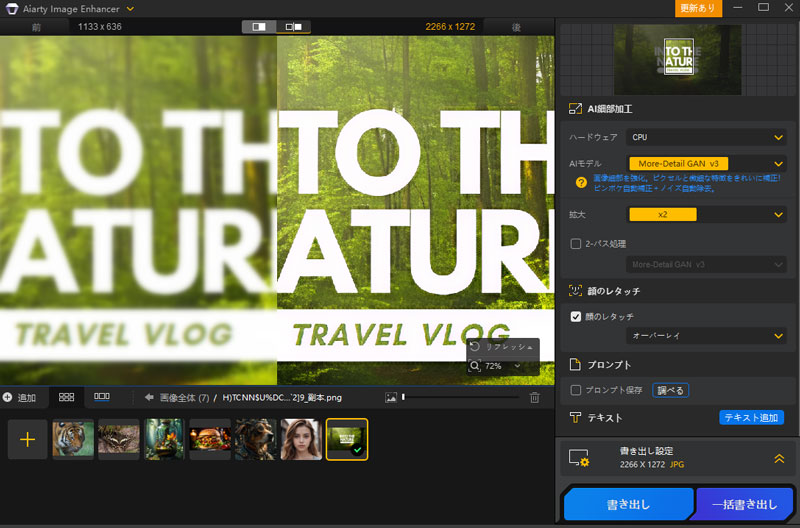The image size is (800, 528).
Task: Select the side-by-side comparison view icon
Action: click(259, 27)
